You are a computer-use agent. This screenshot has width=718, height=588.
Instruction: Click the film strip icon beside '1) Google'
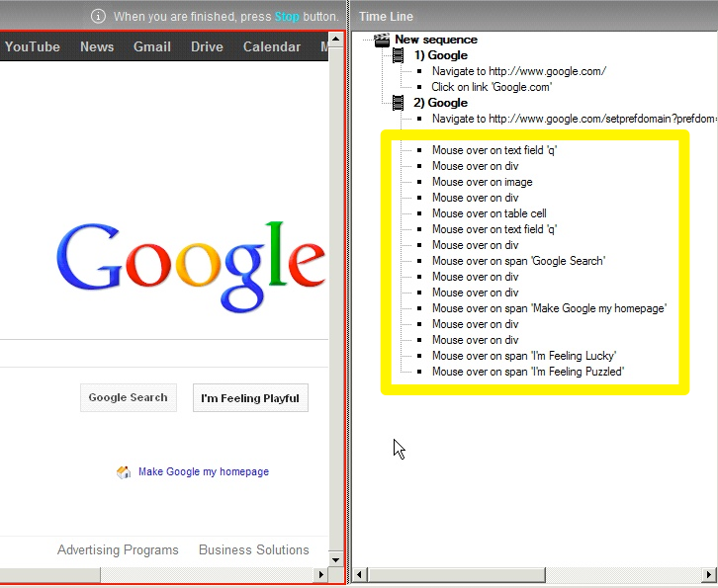(x=398, y=55)
